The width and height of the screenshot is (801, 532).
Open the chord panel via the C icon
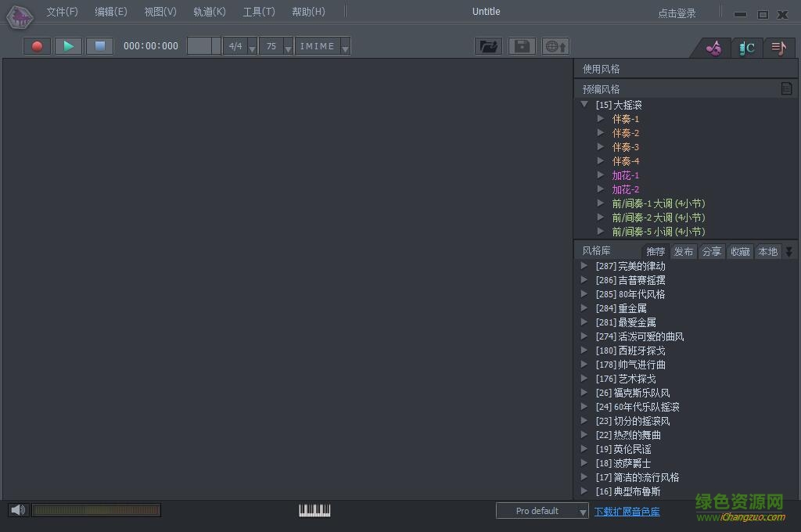click(746, 47)
